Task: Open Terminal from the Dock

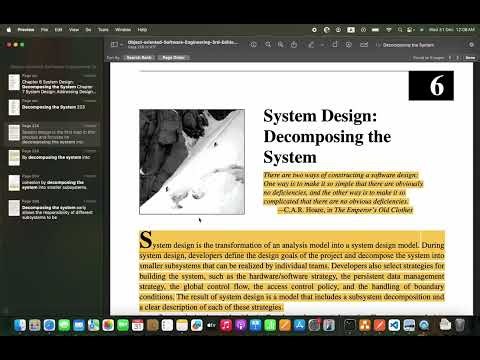Action: pyautogui.click(x=350, y=325)
